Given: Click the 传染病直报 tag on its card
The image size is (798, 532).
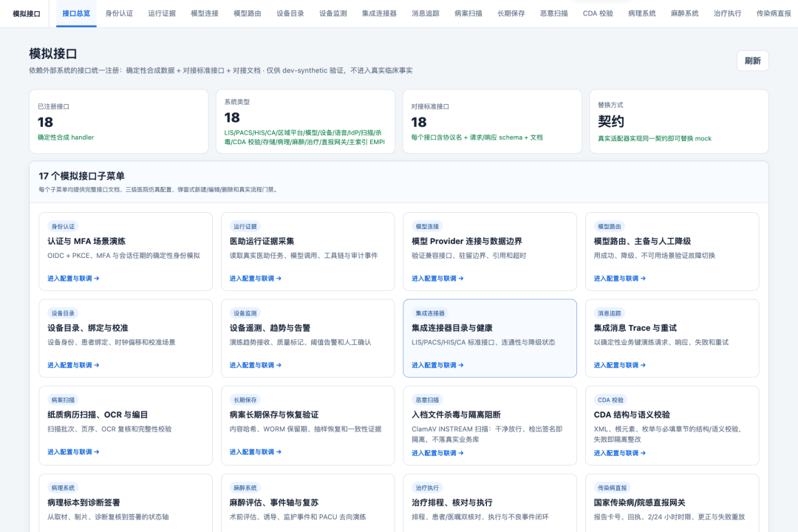Looking at the screenshot, I should point(613,488).
